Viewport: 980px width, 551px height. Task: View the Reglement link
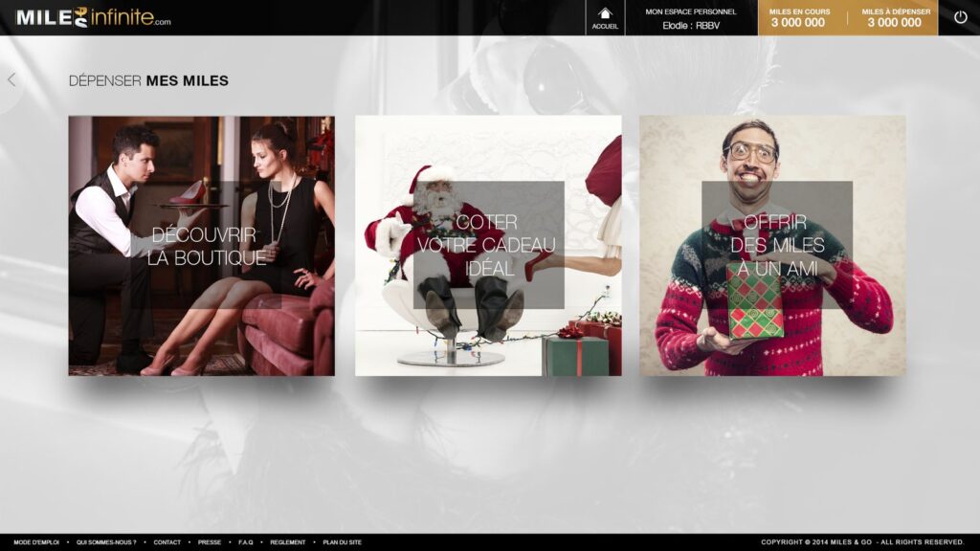point(288,542)
